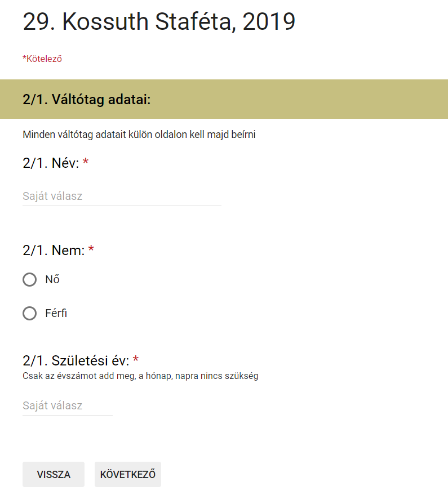Click the Csak az évszámot helper text
Image resolution: width=448 pixels, height=491 pixels.
[140, 376]
